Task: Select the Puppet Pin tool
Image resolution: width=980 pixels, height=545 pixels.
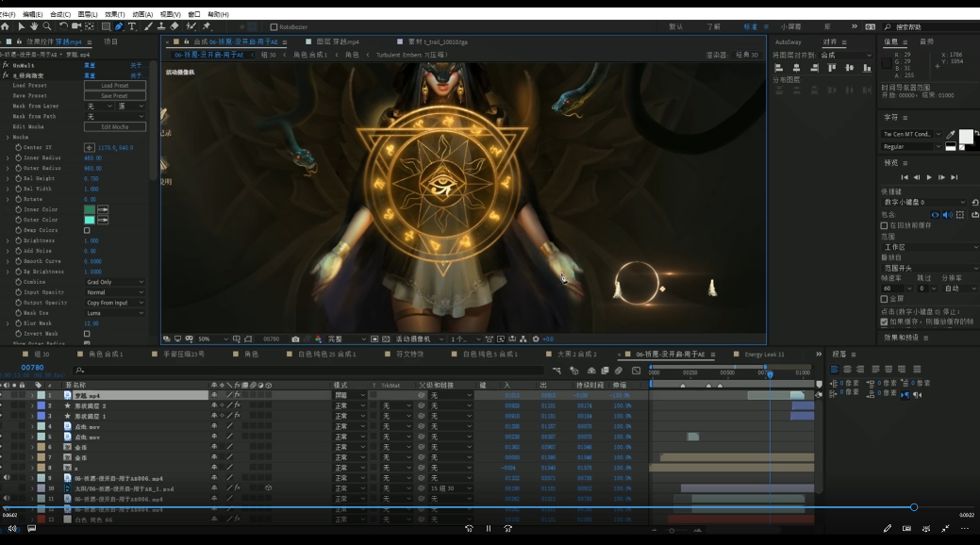Action: point(207,26)
